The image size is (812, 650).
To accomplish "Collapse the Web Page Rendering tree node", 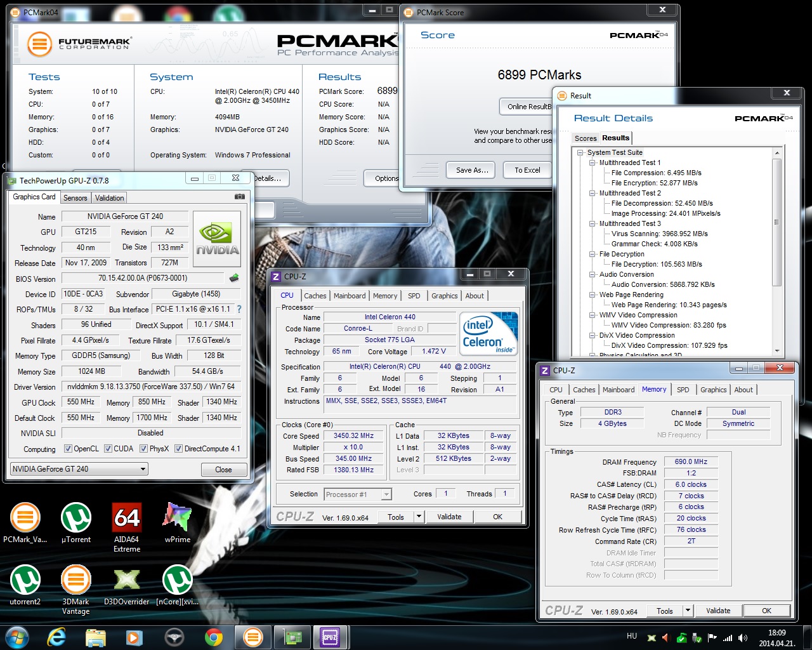I will point(592,295).
